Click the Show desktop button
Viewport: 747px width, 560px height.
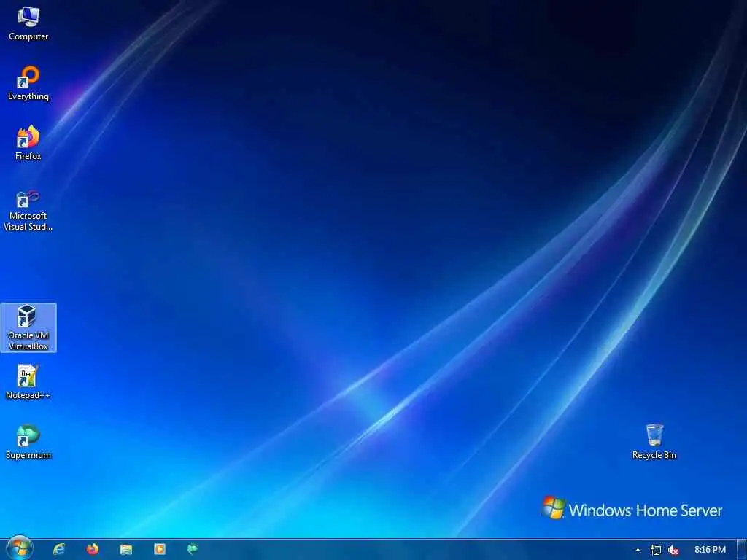coord(741,550)
